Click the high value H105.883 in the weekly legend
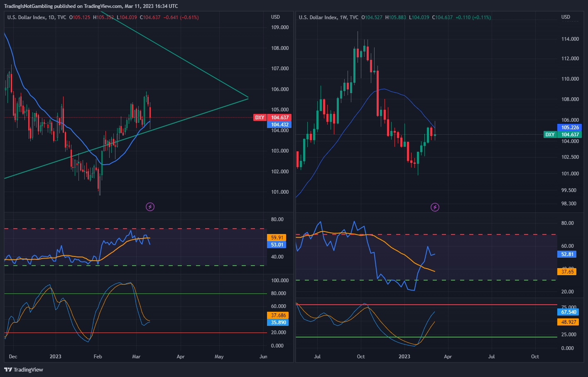 [x=396, y=17]
